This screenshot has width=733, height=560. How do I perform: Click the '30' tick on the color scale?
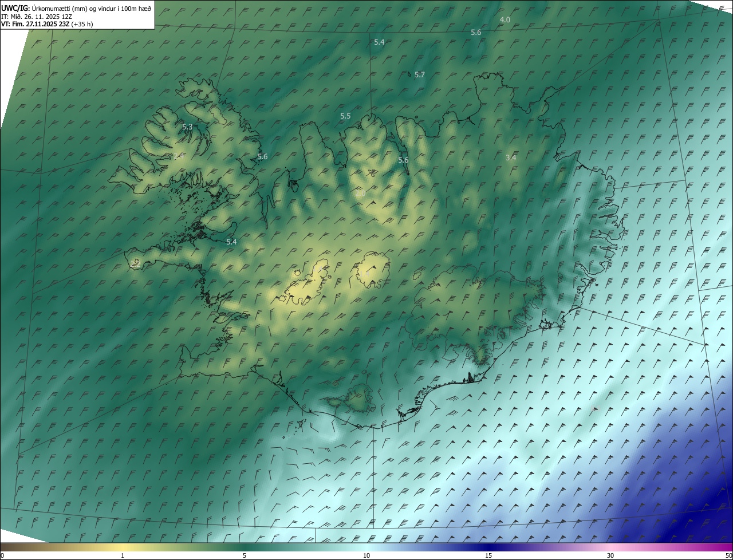pyautogui.click(x=610, y=555)
